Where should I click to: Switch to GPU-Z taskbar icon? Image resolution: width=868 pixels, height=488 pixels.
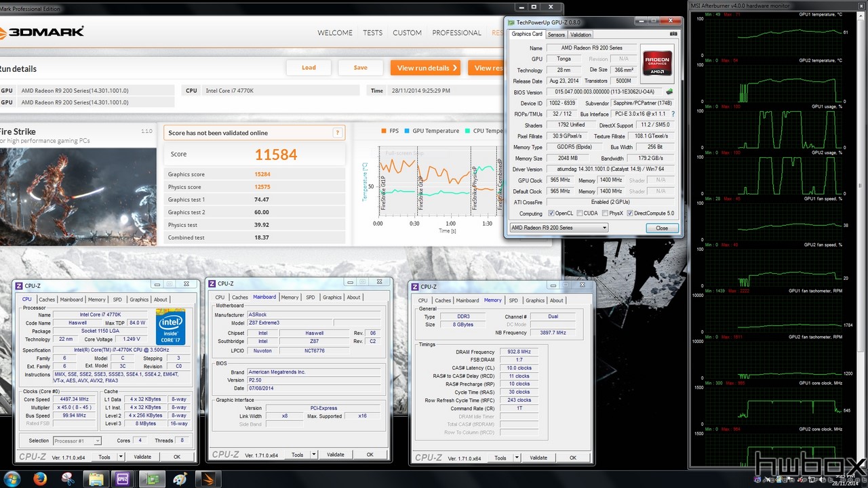(x=153, y=479)
